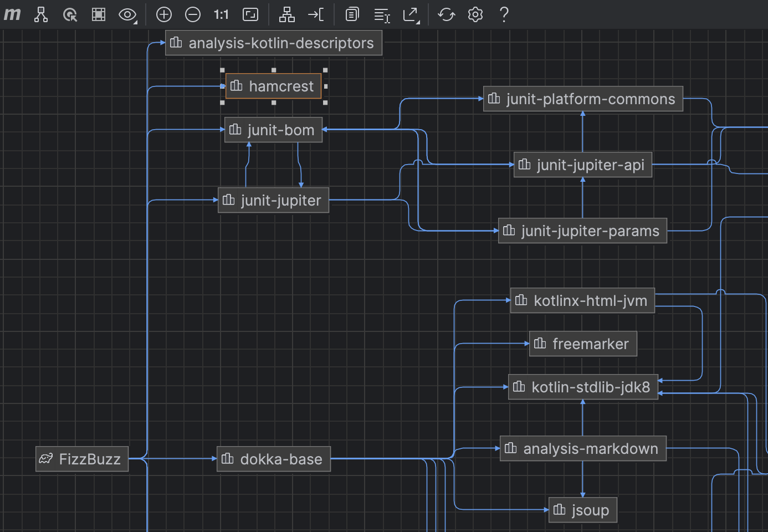The height and width of the screenshot is (532, 768).
Task: Reset the view with the 1:1 icon
Action: pyautogui.click(x=221, y=14)
